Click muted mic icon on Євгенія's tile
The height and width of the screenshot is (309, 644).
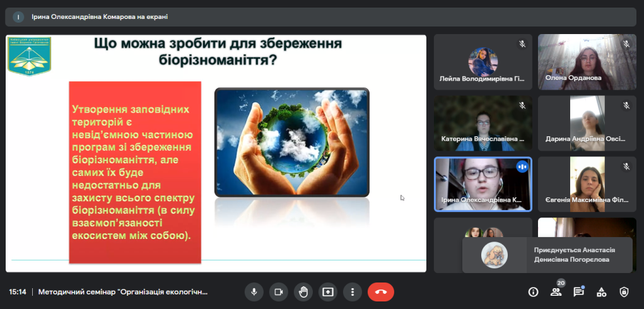pyautogui.click(x=626, y=166)
